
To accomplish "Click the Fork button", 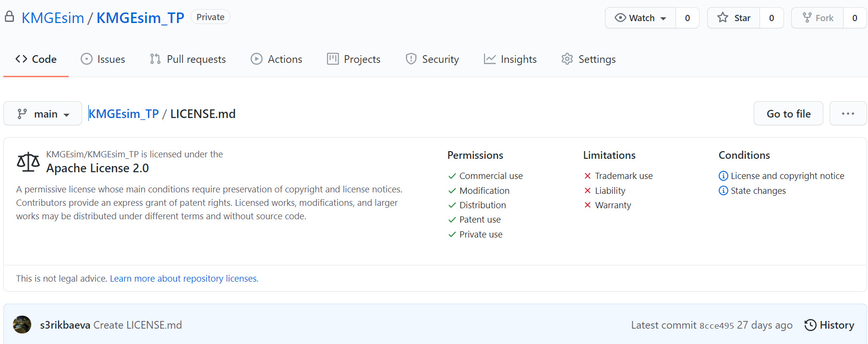I will pos(818,18).
